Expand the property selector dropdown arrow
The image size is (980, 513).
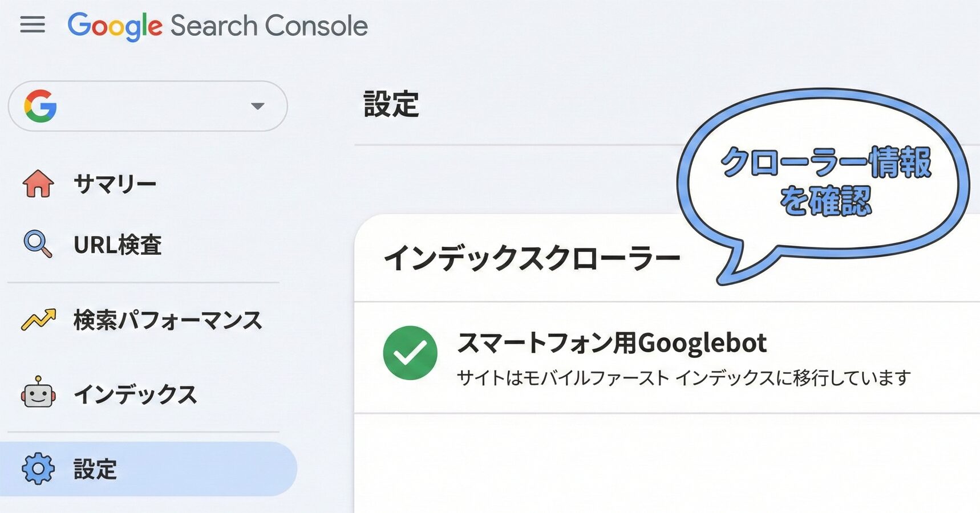(x=257, y=106)
